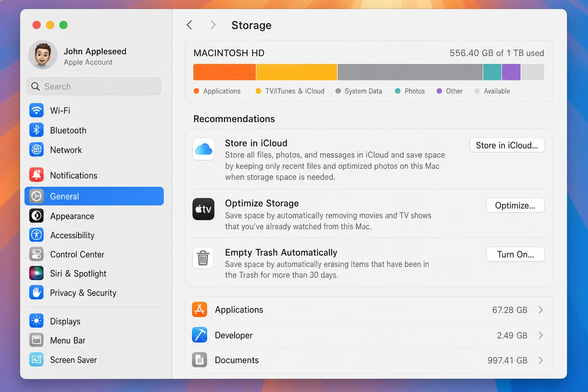
Task: Click the Bluetooth sidebar icon
Action: pos(36,130)
